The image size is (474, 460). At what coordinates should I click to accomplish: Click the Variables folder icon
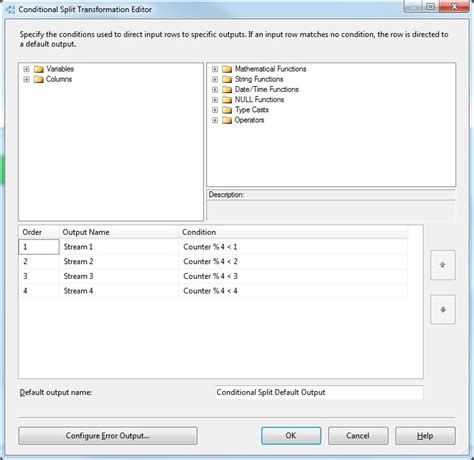pyautogui.click(x=39, y=69)
